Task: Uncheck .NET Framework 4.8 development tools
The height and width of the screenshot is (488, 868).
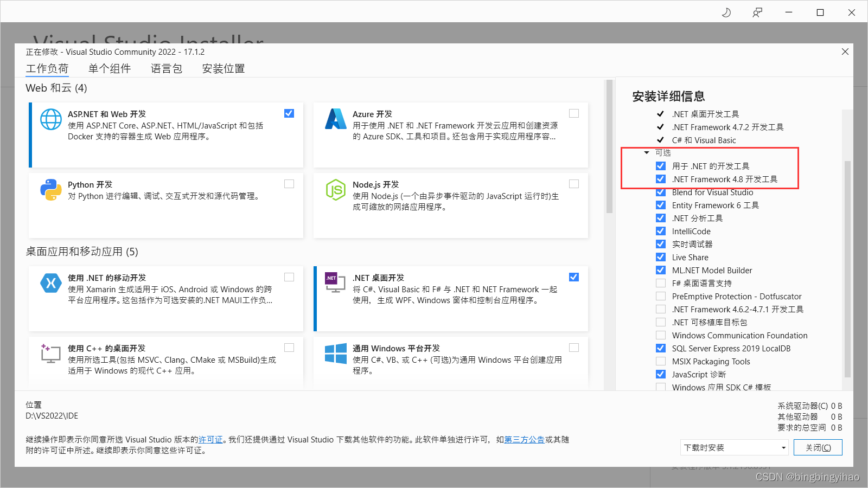Action: coord(661,179)
